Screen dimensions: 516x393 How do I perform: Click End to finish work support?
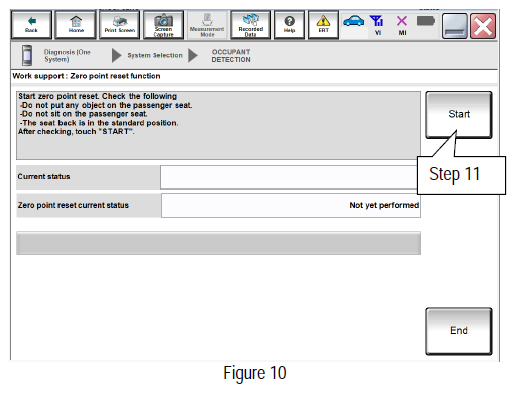point(459,331)
